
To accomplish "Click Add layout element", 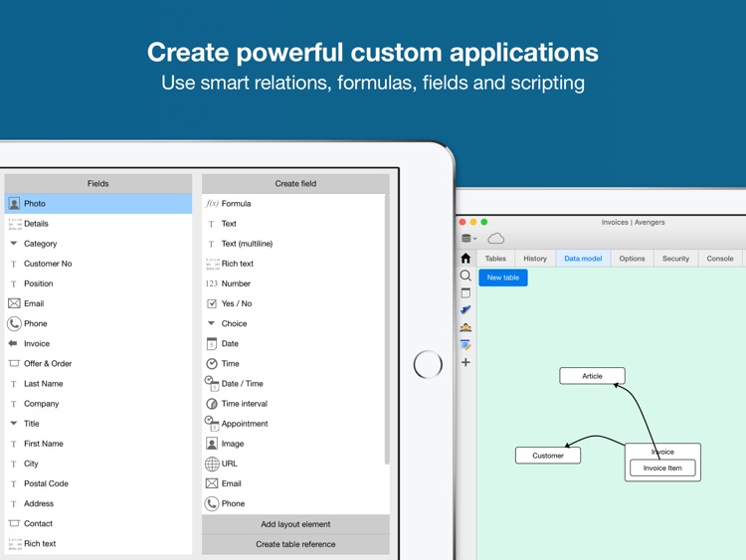I will [295, 524].
